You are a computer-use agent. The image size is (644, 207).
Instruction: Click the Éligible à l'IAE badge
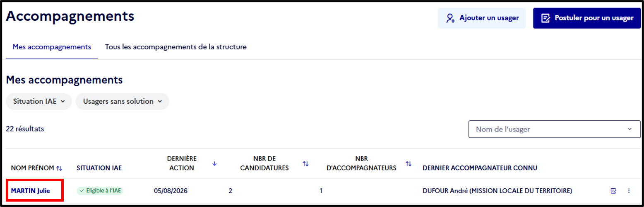click(100, 191)
